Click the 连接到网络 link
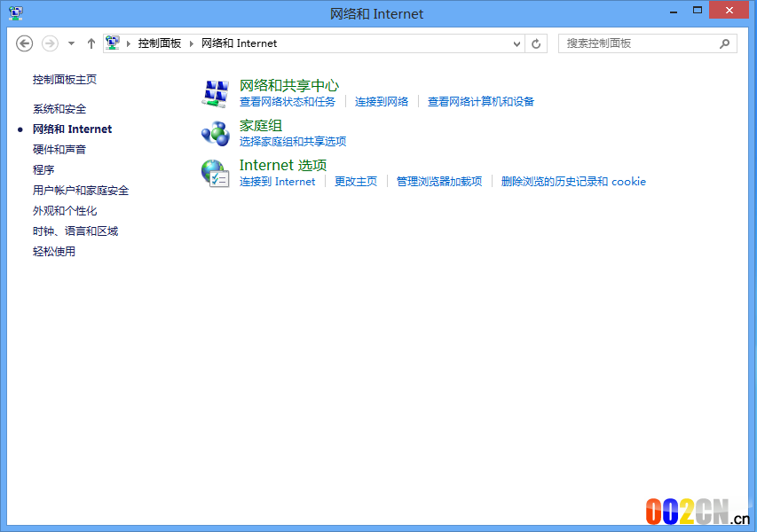The width and height of the screenshot is (757, 532). (382, 102)
